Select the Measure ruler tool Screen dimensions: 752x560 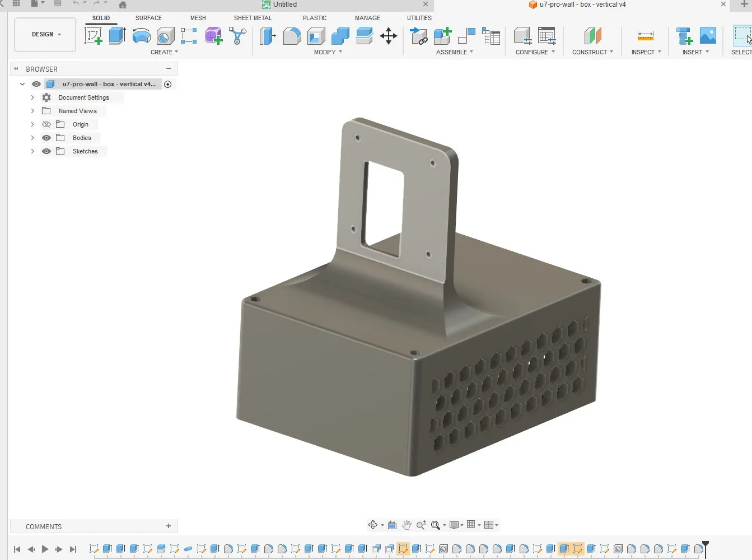pyautogui.click(x=645, y=36)
